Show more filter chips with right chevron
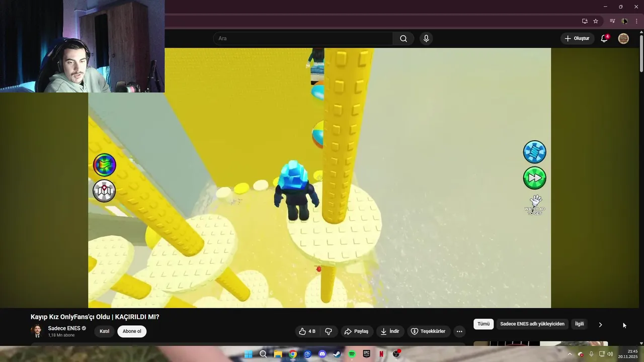The height and width of the screenshot is (362, 644). point(600,325)
